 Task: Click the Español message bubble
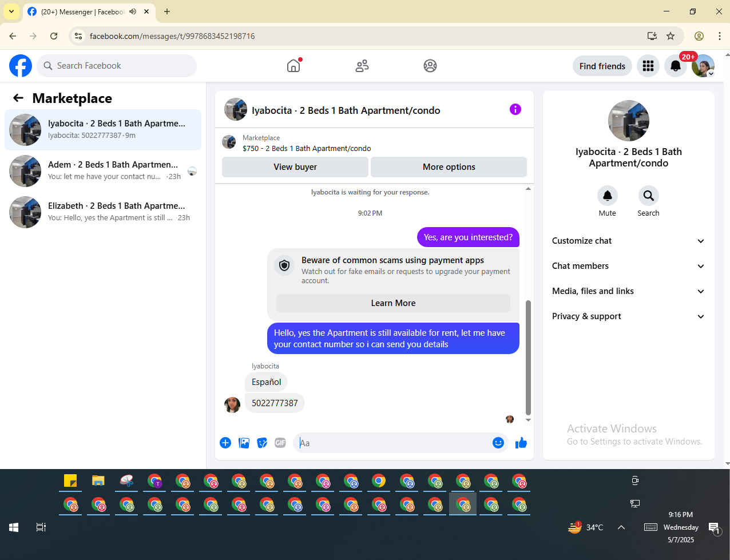(x=267, y=382)
